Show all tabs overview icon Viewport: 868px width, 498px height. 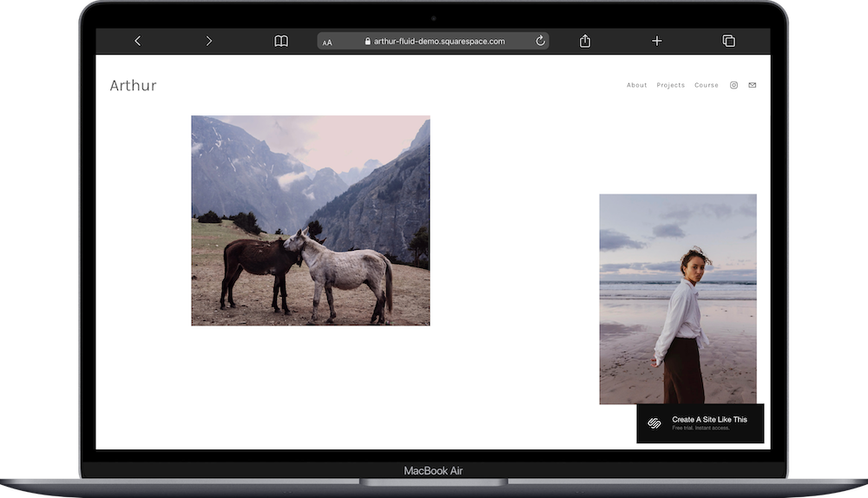[x=729, y=41]
